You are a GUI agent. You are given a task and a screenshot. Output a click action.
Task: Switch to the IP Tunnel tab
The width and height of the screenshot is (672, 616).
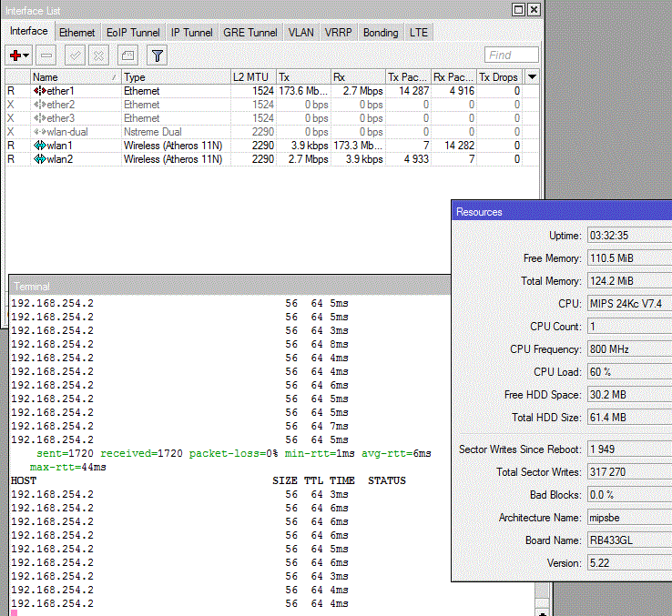click(x=191, y=33)
